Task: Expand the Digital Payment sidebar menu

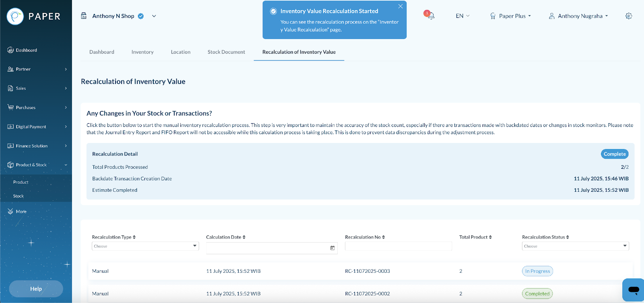Action: [66, 127]
